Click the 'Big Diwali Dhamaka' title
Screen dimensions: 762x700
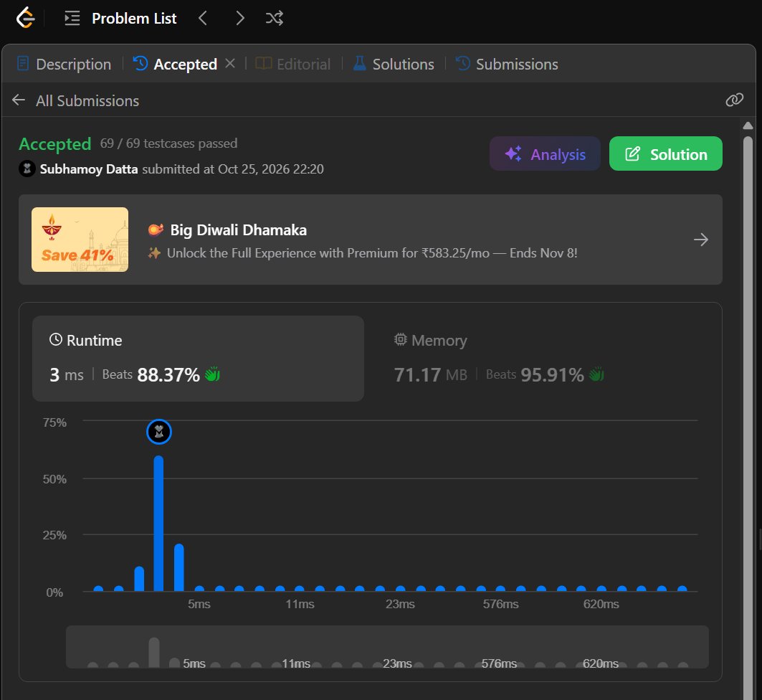pos(239,230)
